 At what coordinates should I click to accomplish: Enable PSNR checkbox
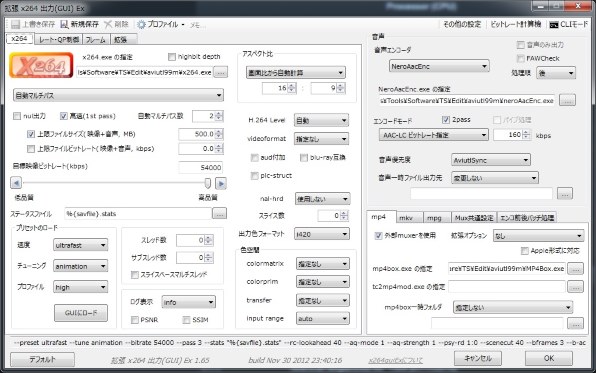(135, 320)
